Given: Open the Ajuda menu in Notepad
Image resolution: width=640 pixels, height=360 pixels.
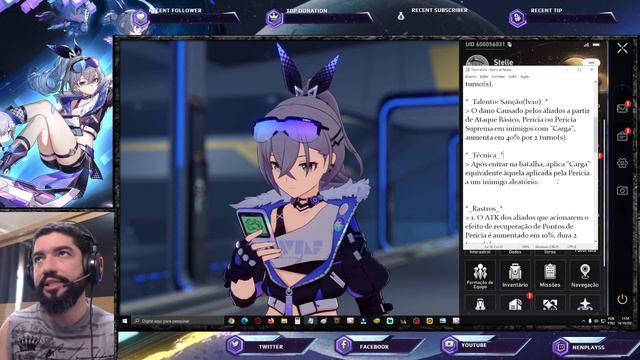Looking at the screenshot, I should [x=525, y=76].
